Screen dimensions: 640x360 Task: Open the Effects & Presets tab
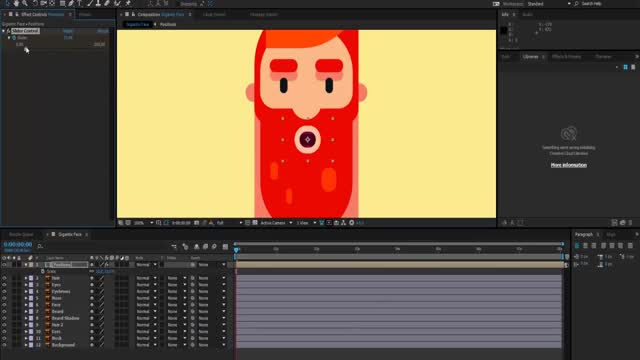click(x=566, y=57)
